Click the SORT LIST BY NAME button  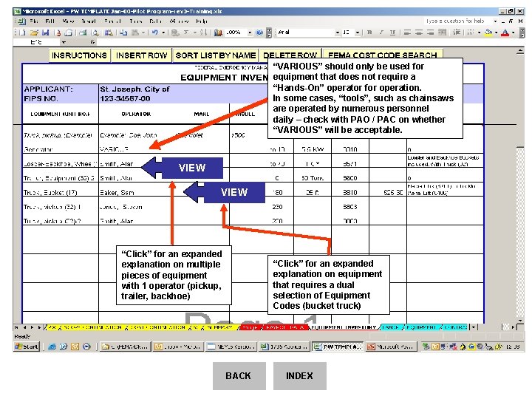click(216, 55)
